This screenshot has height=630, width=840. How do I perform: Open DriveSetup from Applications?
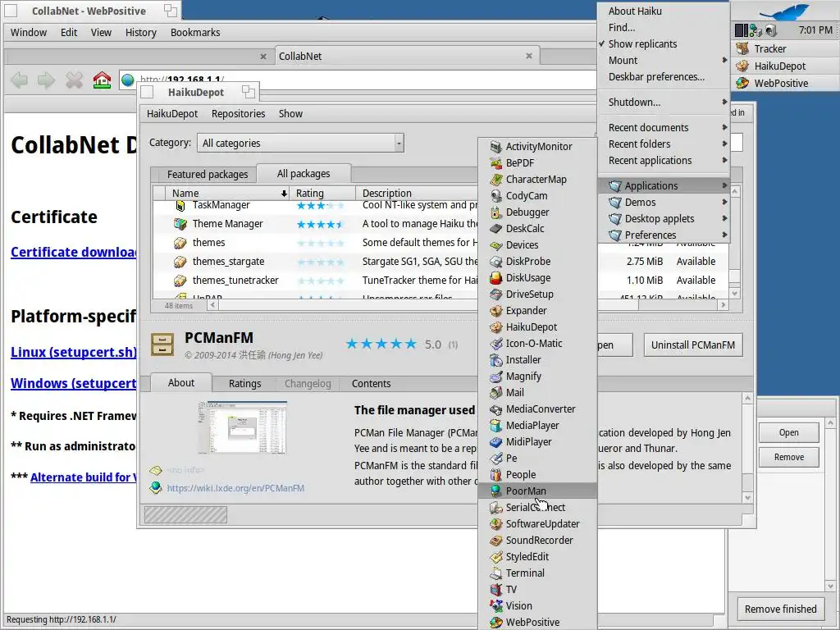click(537, 294)
